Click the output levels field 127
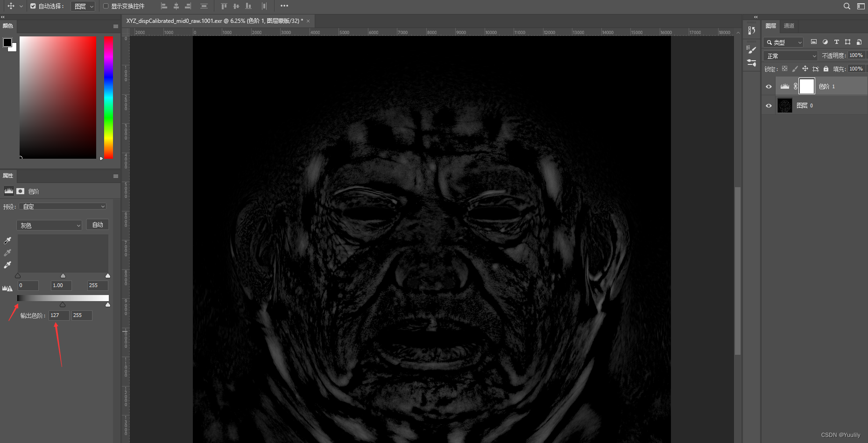 [59, 316]
